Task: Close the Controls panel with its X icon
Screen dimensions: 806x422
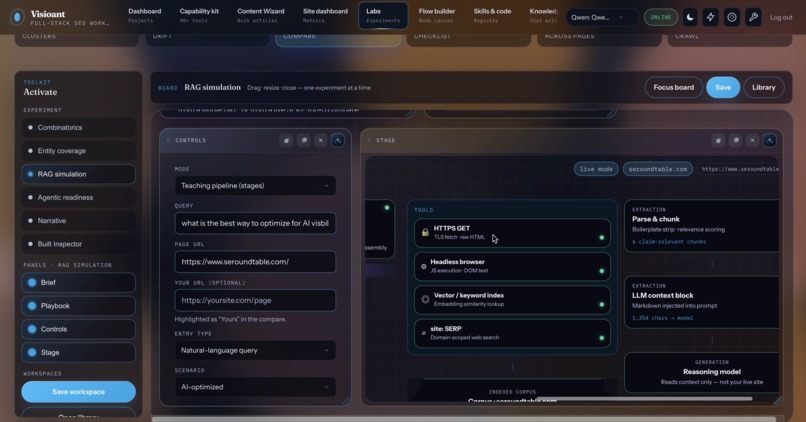Action: pos(321,140)
